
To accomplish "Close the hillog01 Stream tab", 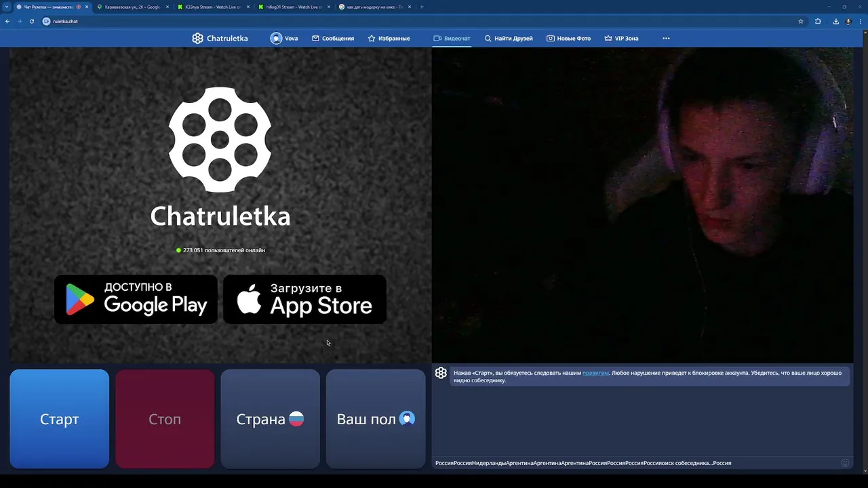I will pos(329,7).
